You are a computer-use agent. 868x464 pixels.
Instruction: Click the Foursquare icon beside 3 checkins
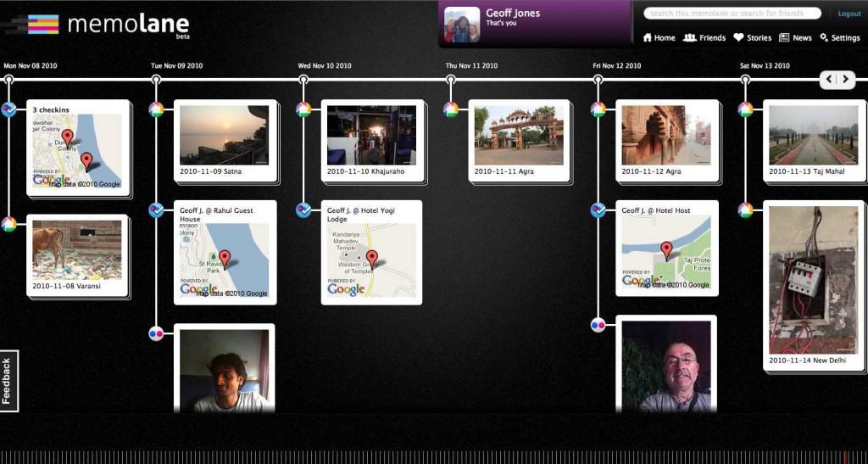pyautogui.click(x=8, y=109)
